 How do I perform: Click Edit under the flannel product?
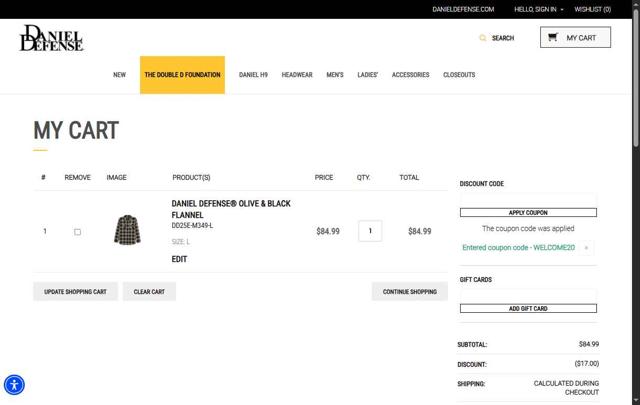tap(179, 259)
